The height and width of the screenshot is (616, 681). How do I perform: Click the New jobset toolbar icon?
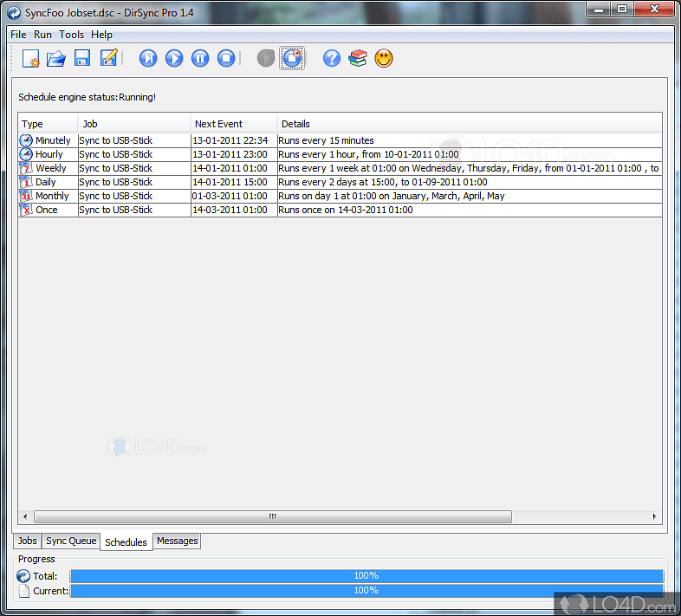click(x=31, y=58)
